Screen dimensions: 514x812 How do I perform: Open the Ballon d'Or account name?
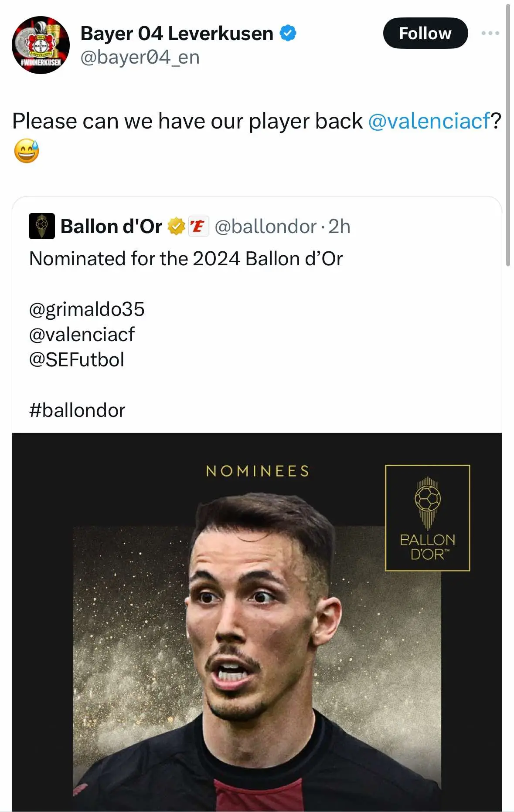pyautogui.click(x=111, y=227)
